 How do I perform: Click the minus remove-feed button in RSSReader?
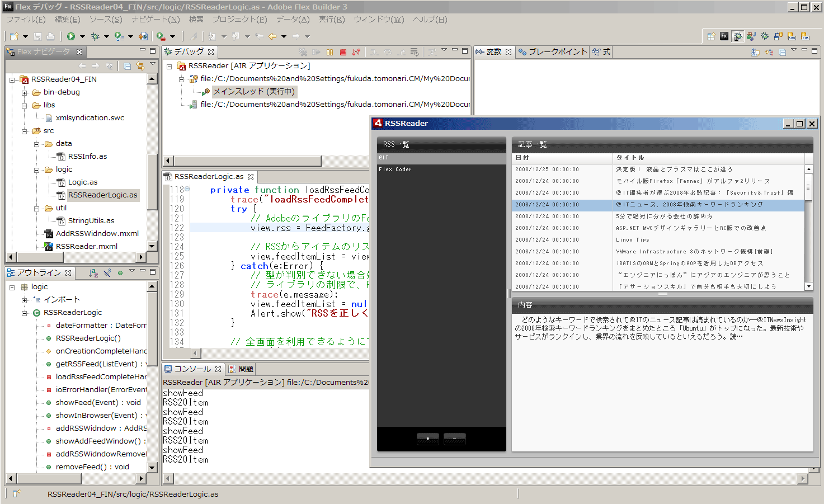pyautogui.click(x=455, y=439)
